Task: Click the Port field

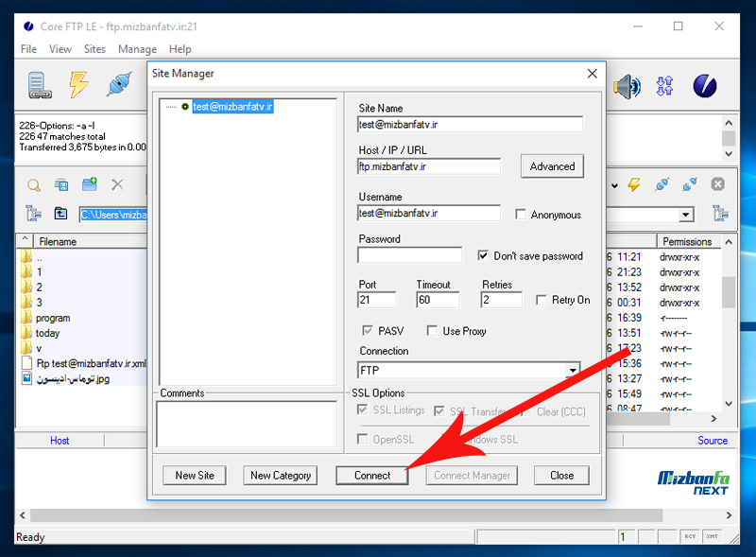Action: click(x=376, y=300)
